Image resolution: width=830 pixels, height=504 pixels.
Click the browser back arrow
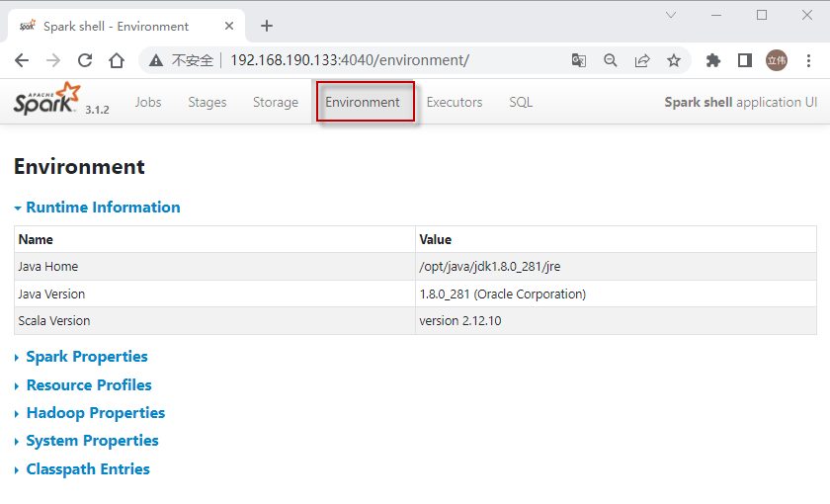click(x=22, y=60)
